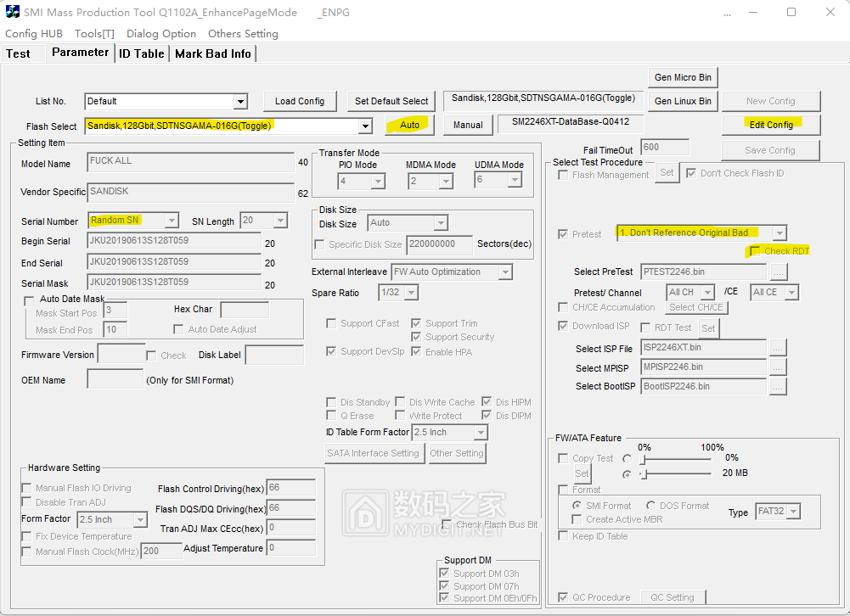This screenshot has height=616, width=850.
Task: Click the QC Setting button
Action: click(x=673, y=597)
